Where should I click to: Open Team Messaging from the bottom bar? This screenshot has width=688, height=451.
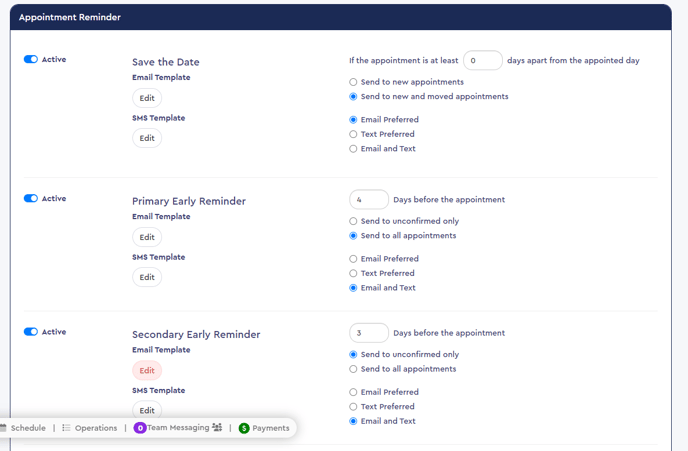pos(178,428)
